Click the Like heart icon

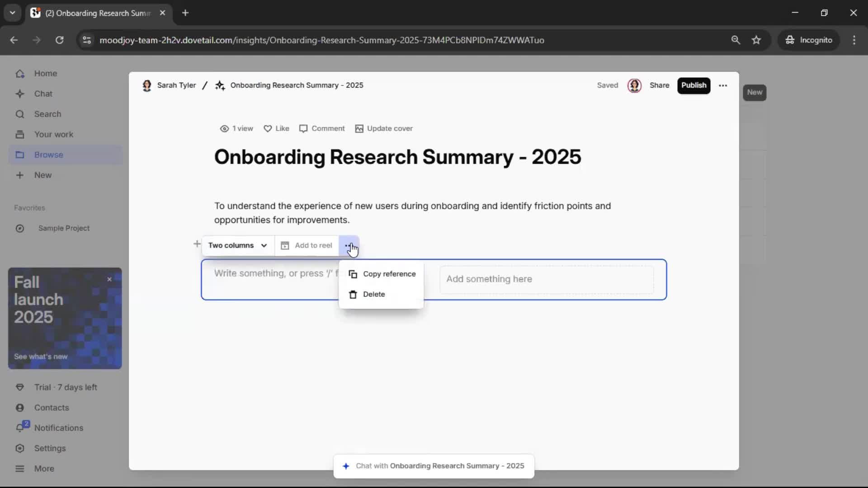point(268,129)
